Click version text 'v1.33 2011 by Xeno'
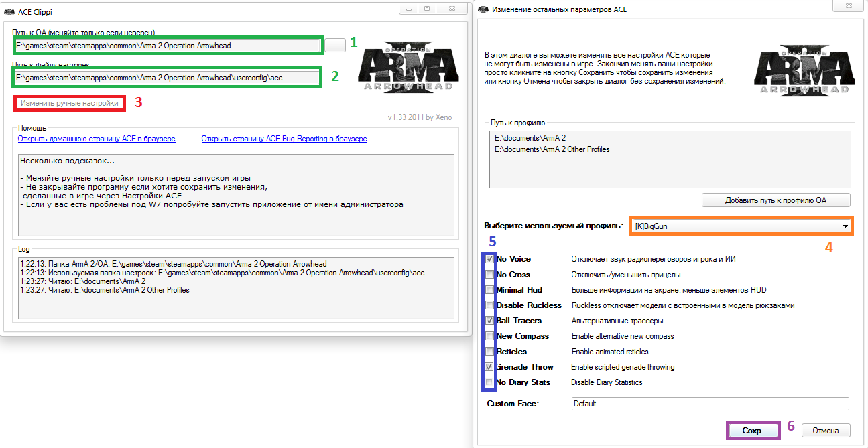 pyautogui.click(x=420, y=117)
